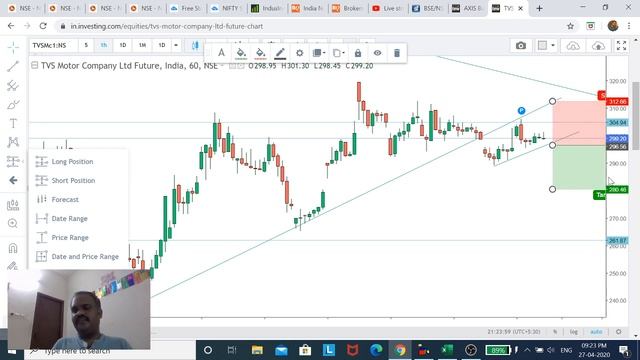Viewport: 640px width, 360px height.
Task: Switch to 1M interval
Action: (x=142, y=45)
